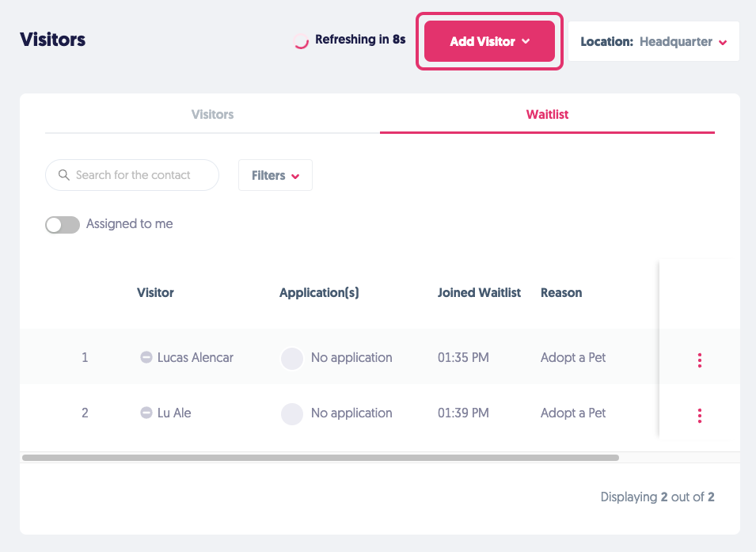Open Lucas Alencar visitor name
Viewport: 756px width, 552px height.
pos(195,357)
